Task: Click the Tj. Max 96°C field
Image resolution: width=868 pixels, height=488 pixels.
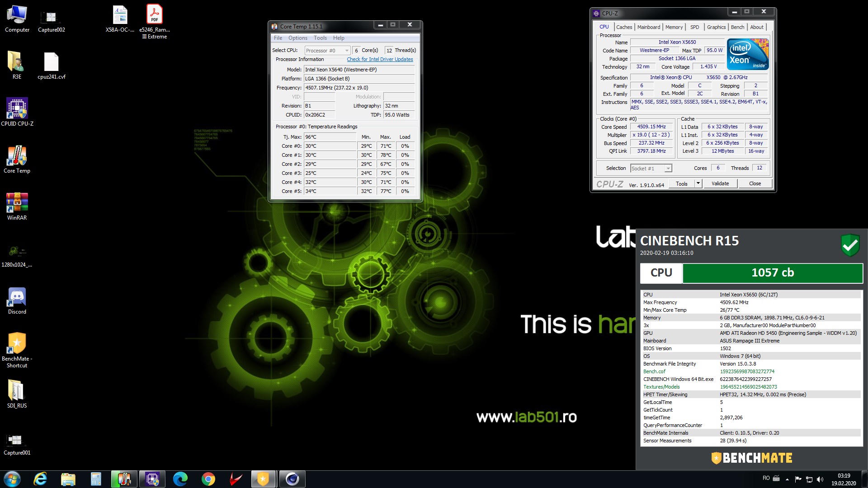Action: click(x=330, y=137)
